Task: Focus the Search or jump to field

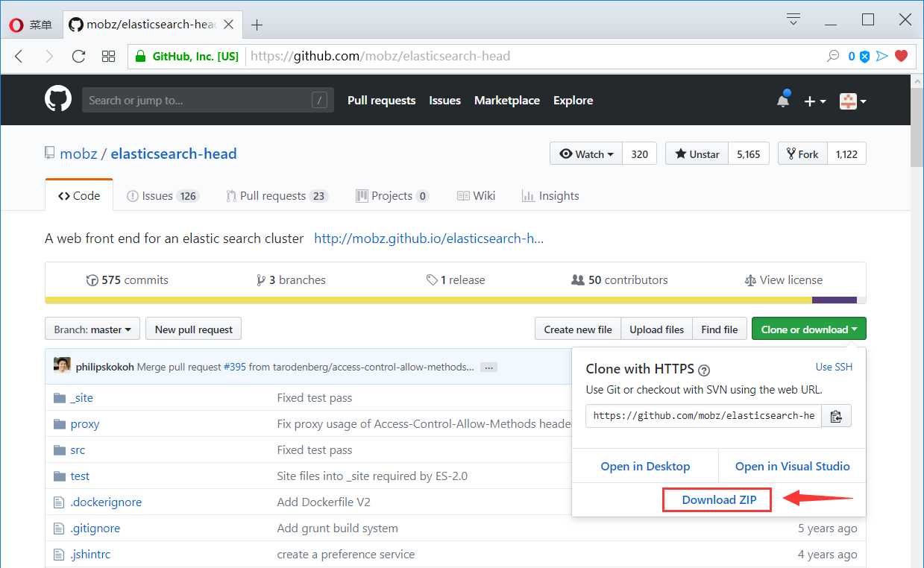Action: pyautogui.click(x=208, y=101)
